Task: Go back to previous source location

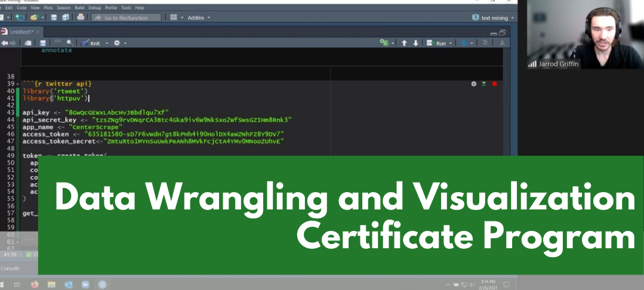Action: pos(5,43)
